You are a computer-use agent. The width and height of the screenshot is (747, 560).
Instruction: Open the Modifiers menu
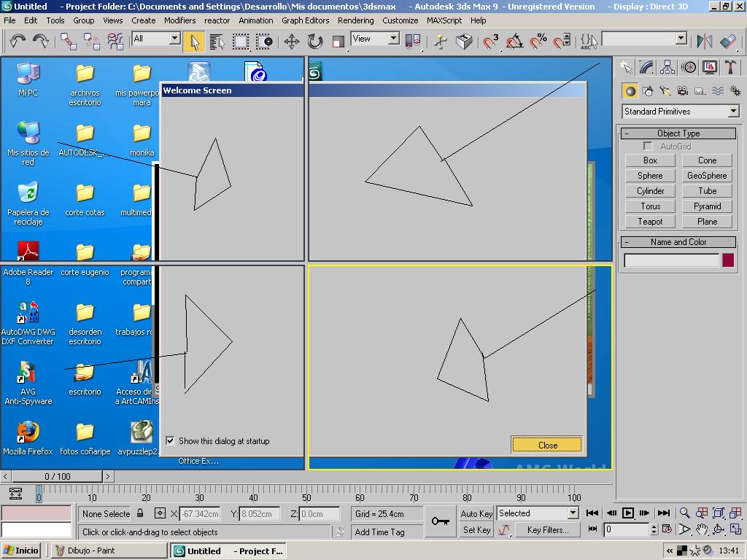pyautogui.click(x=179, y=20)
